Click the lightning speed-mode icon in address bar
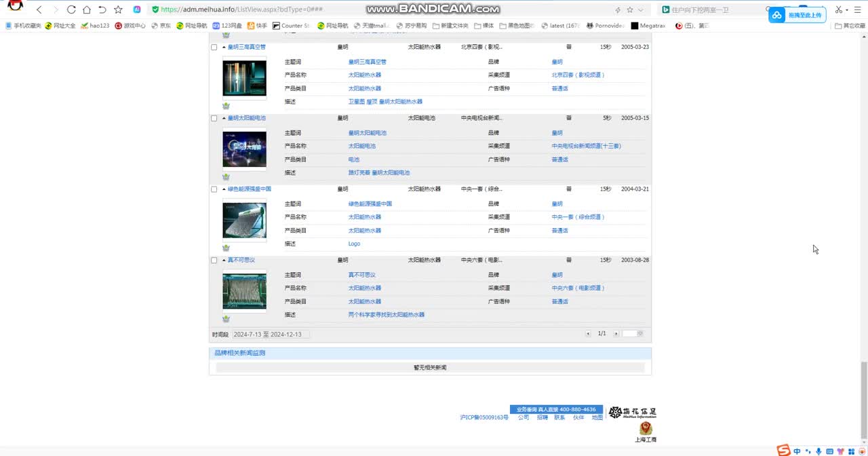This screenshot has width=868, height=456. (617, 10)
